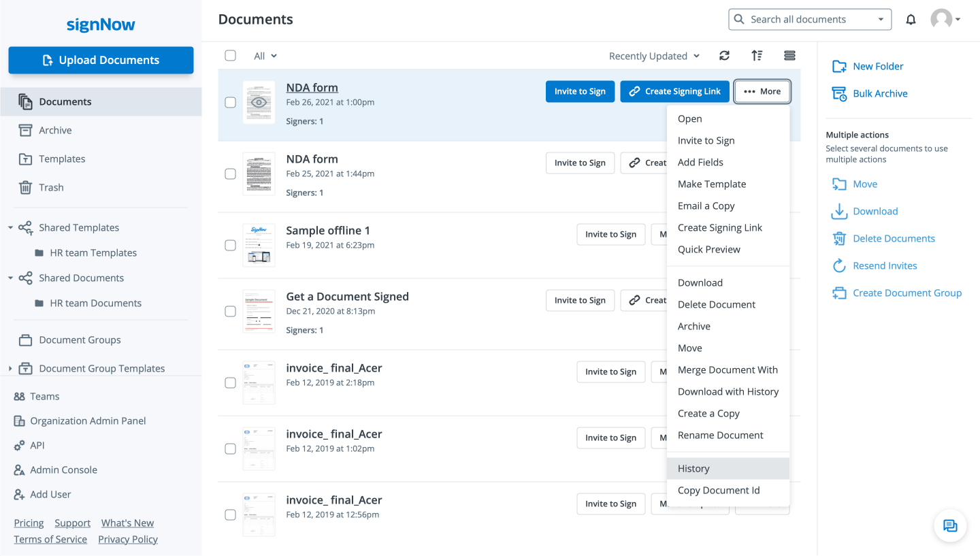The width and height of the screenshot is (980, 556).
Task: Open the Recently Updated sort dropdown
Action: tap(654, 56)
